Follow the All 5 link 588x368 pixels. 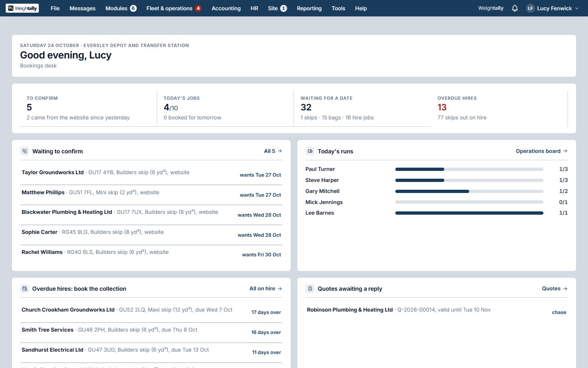click(x=273, y=151)
